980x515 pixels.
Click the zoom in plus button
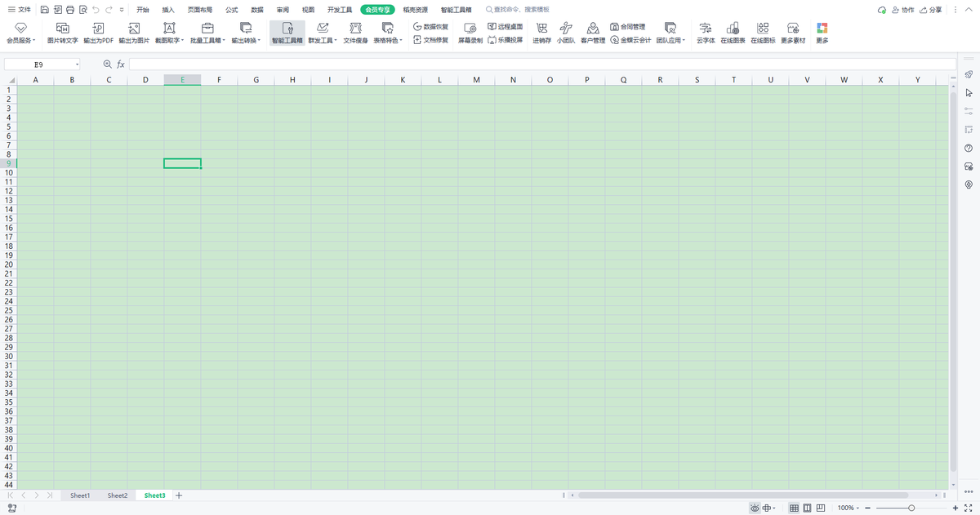(955, 508)
